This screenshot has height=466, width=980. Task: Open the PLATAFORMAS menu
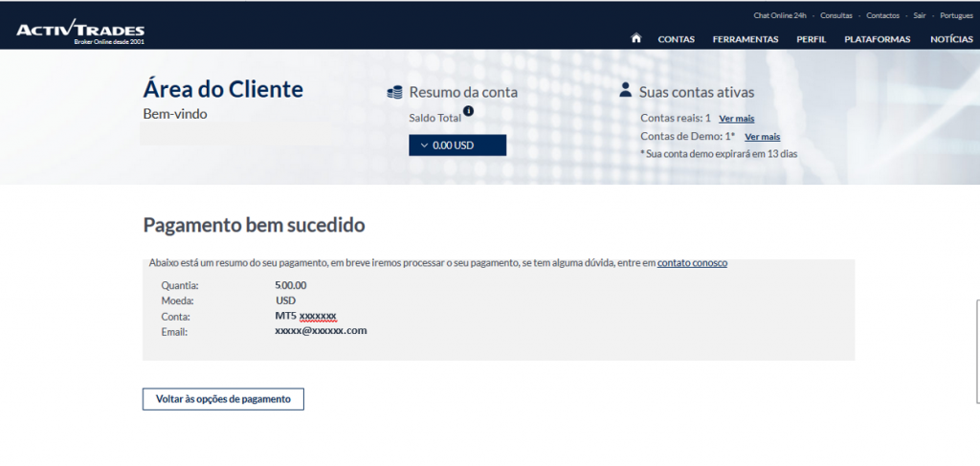[877, 39]
